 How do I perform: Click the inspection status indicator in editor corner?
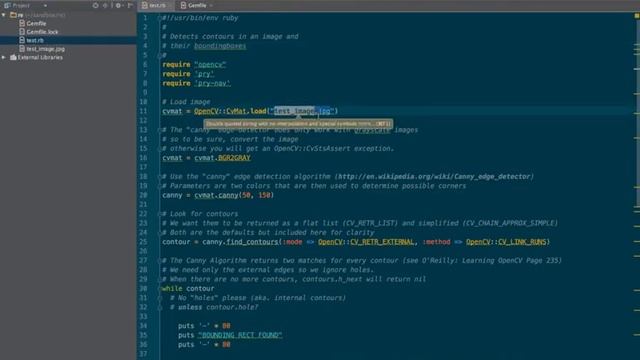(x=636, y=16)
